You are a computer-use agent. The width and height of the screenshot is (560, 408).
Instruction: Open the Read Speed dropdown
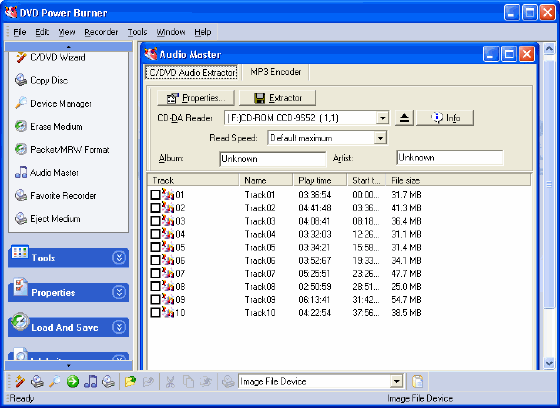(x=380, y=138)
